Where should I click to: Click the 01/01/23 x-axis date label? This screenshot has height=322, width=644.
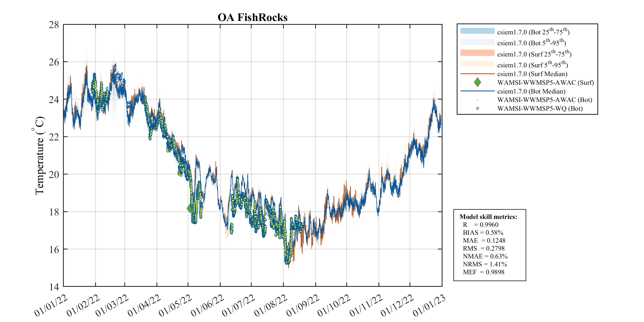point(429,306)
